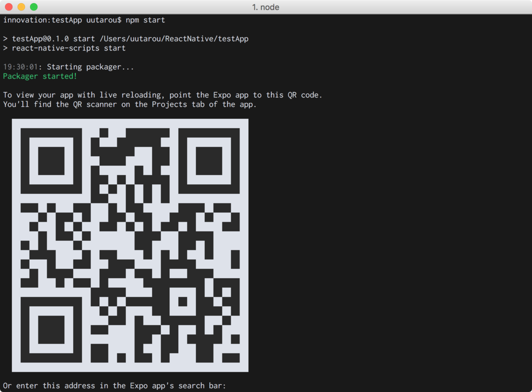The width and height of the screenshot is (532, 392).
Task: Click the 'npm start' command line
Action: pyautogui.click(x=84, y=20)
